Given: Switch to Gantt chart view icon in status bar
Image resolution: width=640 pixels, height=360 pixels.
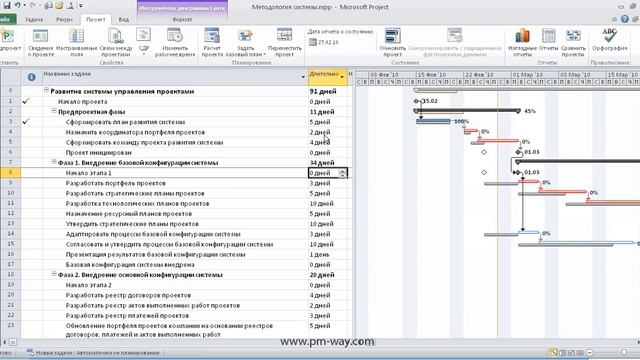Looking at the screenshot, I should (x=553, y=353).
